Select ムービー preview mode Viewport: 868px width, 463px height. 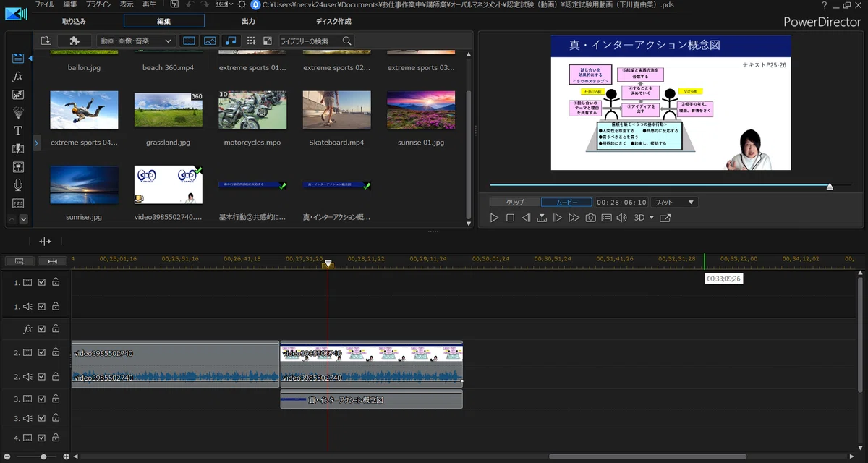pyautogui.click(x=566, y=202)
